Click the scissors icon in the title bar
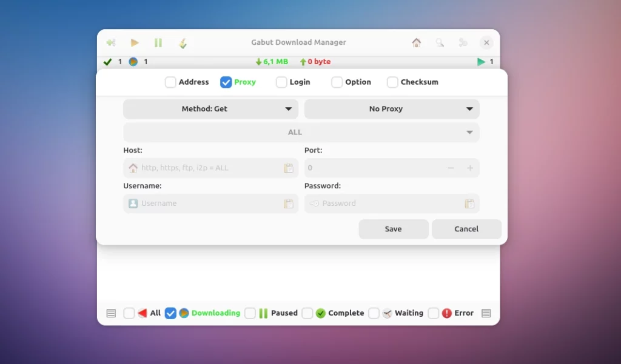This screenshot has width=621, height=364. [463, 42]
